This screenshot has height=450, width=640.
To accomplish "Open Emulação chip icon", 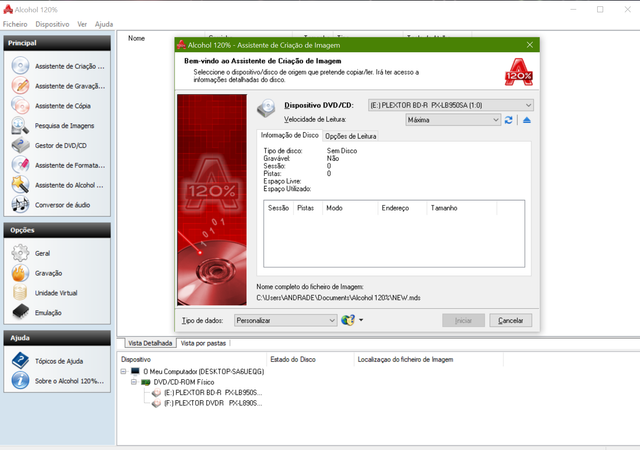I will pyautogui.click(x=20, y=312).
